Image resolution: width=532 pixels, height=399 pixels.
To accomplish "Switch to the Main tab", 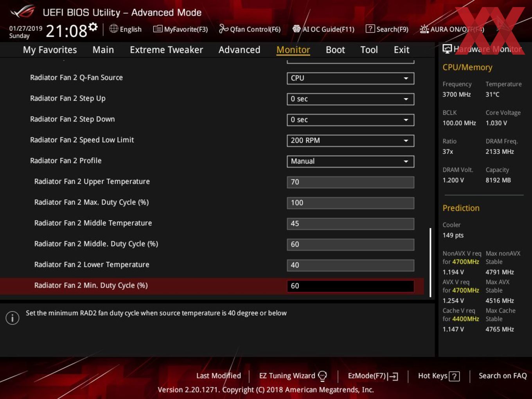I will pos(103,50).
